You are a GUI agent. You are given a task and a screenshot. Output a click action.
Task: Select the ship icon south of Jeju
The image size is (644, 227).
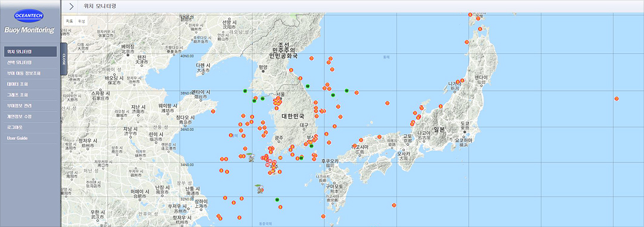tap(259, 189)
